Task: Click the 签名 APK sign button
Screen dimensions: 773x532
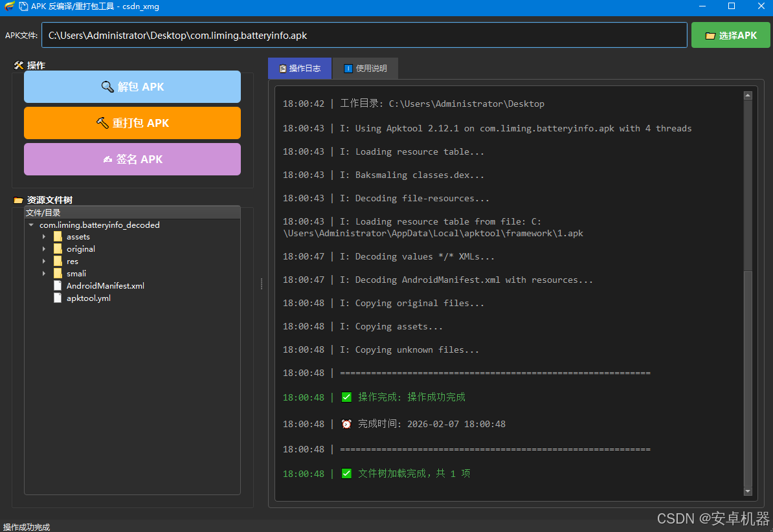Action: pyautogui.click(x=132, y=159)
